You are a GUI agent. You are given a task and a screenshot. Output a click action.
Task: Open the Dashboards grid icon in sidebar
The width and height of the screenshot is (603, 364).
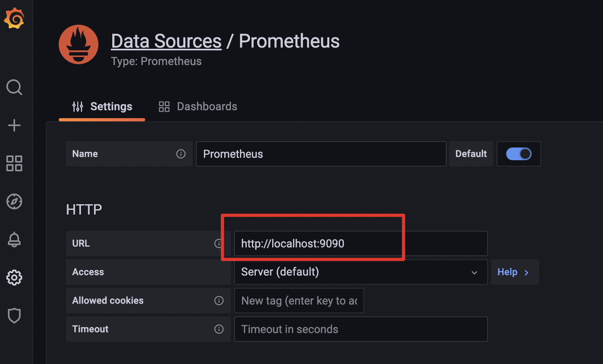pyautogui.click(x=14, y=163)
